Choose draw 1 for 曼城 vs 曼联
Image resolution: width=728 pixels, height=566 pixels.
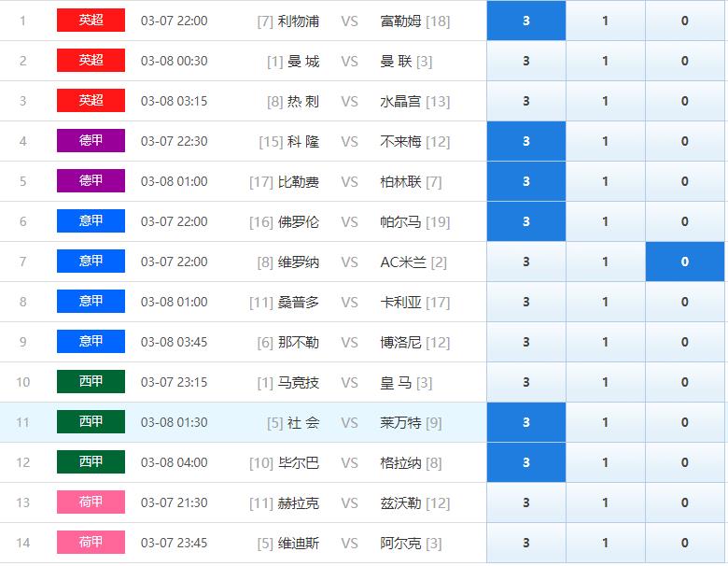click(x=606, y=61)
